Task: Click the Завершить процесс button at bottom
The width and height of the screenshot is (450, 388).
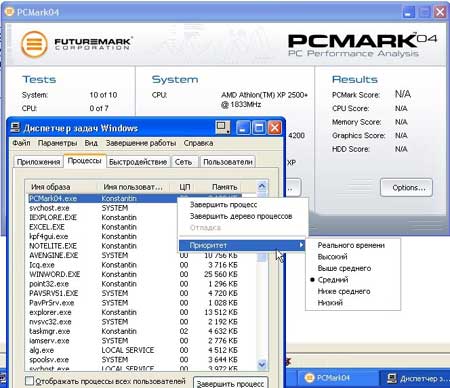Action: [x=230, y=384]
